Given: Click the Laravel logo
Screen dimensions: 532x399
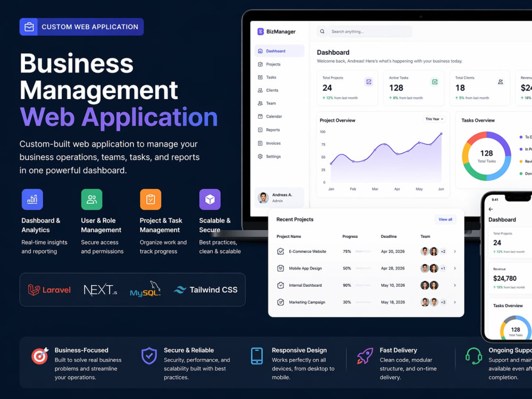Looking at the screenshot, I should 49,290.
